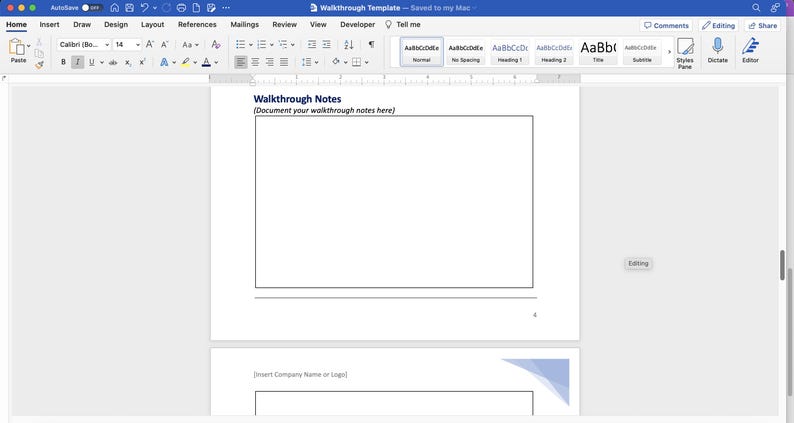This screenshot has height=423, width=794.
Task: Click the Comments button
Action: pos(666,25)
